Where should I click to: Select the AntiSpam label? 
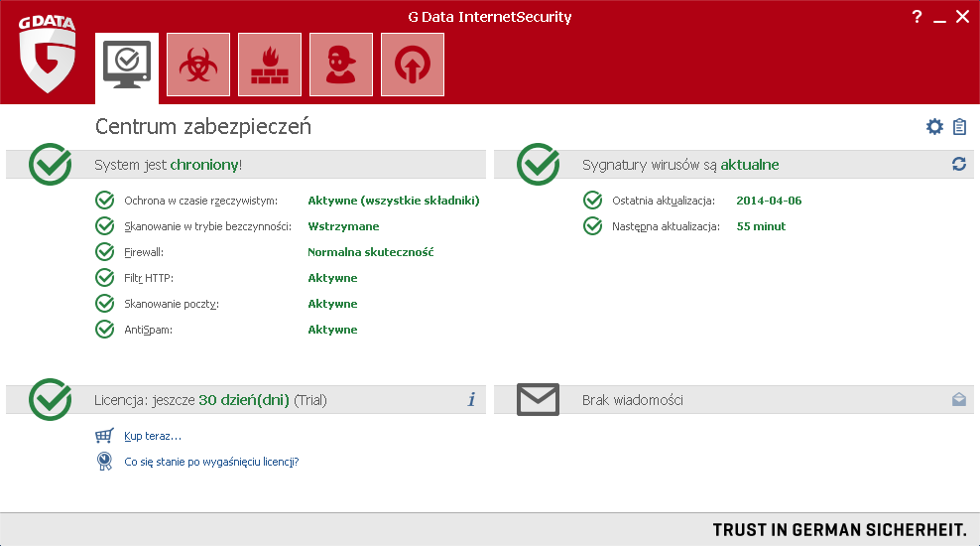click(148, 330)
